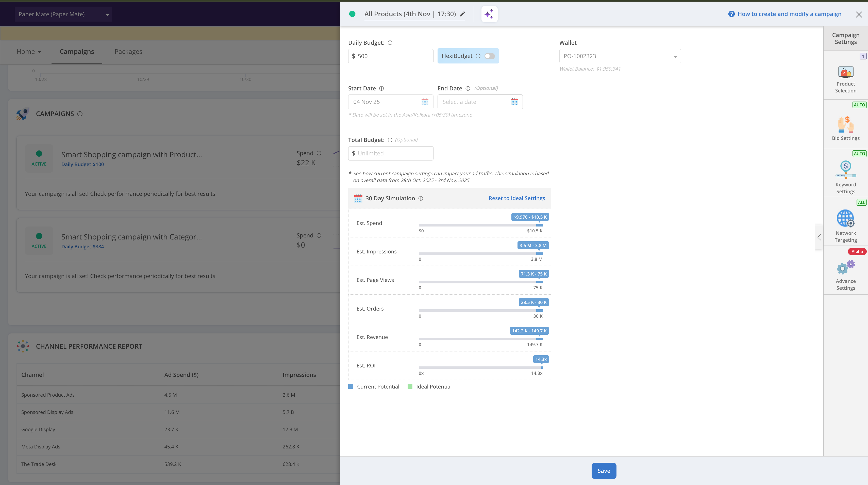Open the Keyword Settings icon

coord(845,169)
